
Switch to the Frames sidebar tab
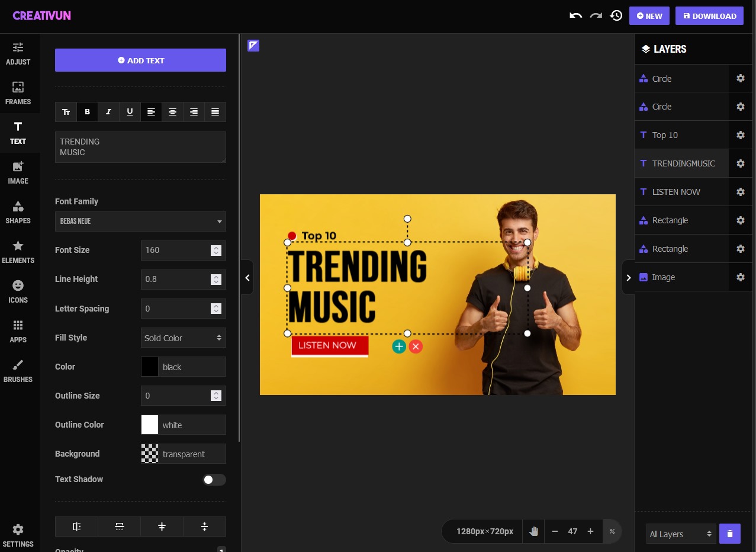18,93
